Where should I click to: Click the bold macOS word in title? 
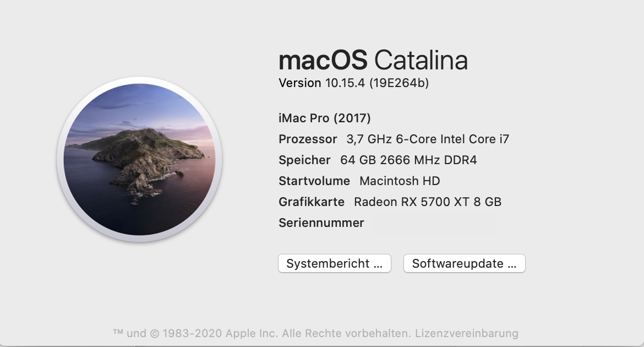(x=323, y=60)
